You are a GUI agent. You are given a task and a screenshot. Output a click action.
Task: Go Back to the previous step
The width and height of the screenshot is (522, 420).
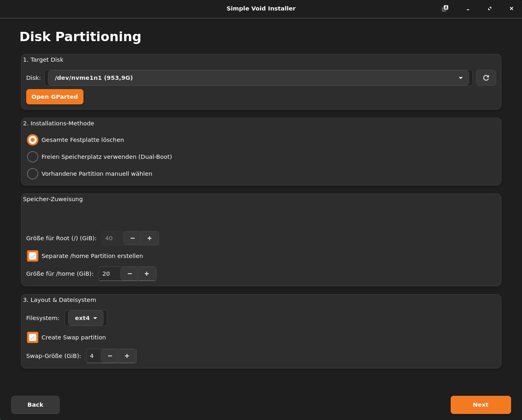(35, 405)
